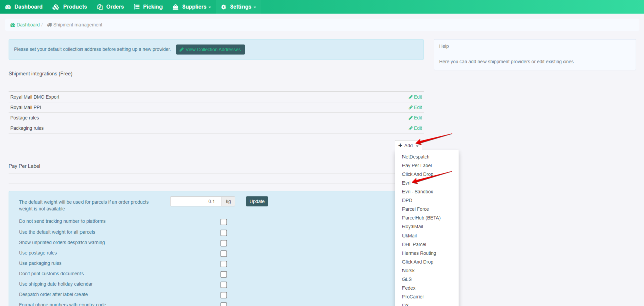The image size is (644, 306).
Task: Select Evri from the provider list
Action: coord(406,183)
